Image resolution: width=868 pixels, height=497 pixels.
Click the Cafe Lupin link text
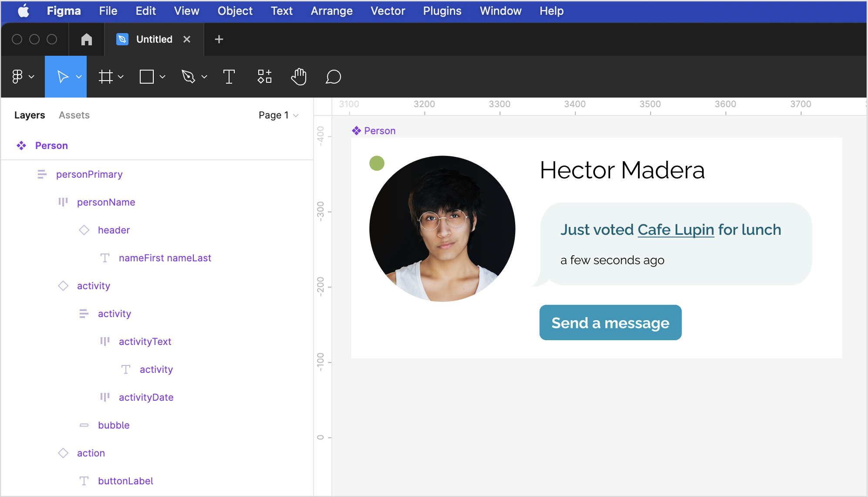[x=675, y=230]
